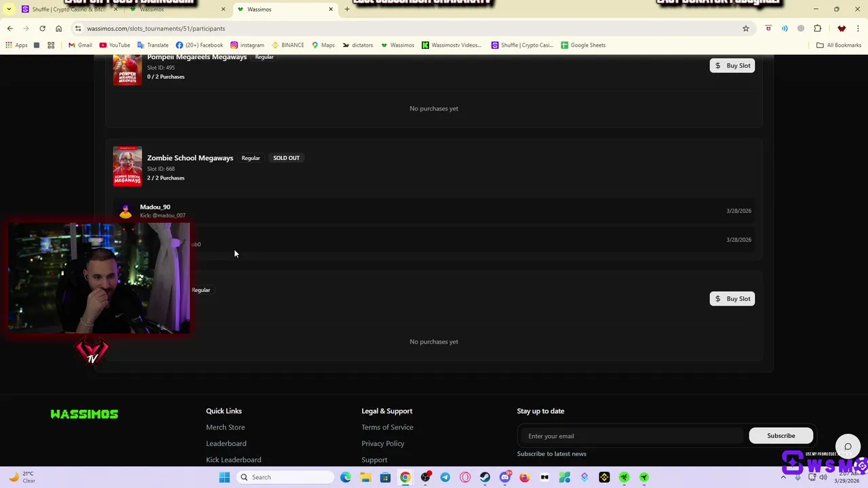Image resolution: width=868 pixels, height=488 pixels.
Task: Open Support footer link
Action: [x=374, y=460]
